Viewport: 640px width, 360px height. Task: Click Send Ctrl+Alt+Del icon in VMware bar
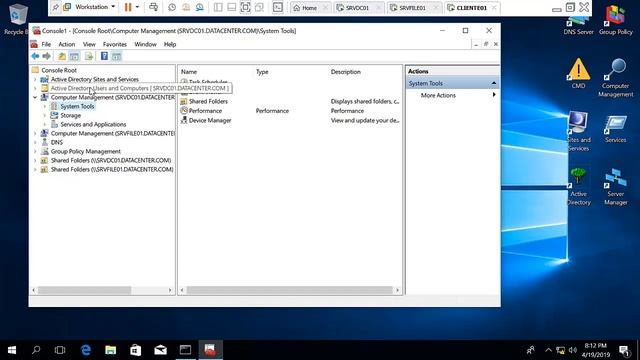pyautogui.click(x=153, y=7)
